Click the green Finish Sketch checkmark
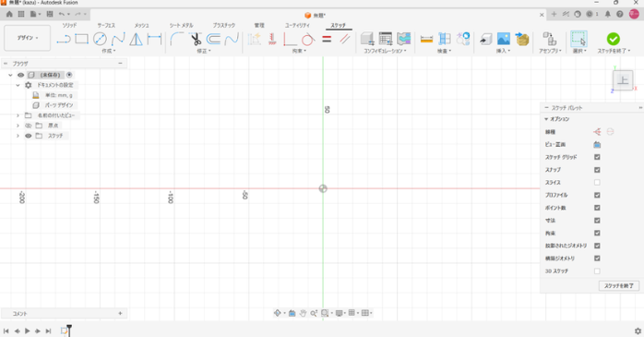Image resolution: width=644 pixels, height=337 pixels. coord(614,39)
